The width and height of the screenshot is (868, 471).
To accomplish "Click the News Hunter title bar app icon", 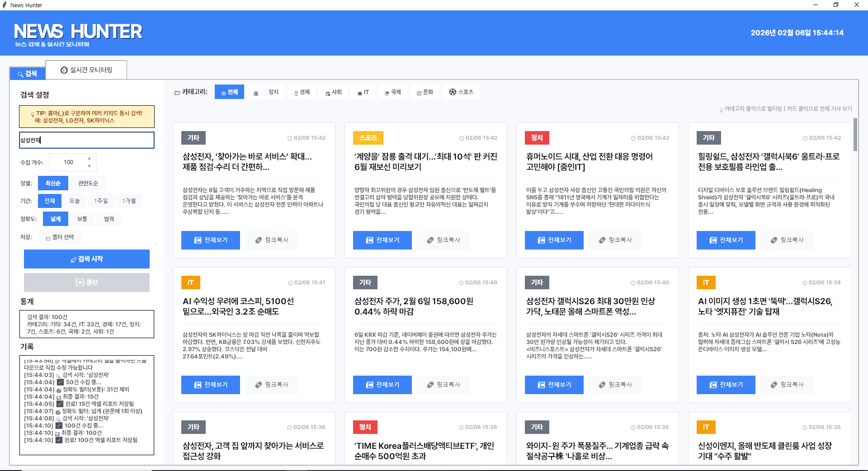I will pos(5,5).
